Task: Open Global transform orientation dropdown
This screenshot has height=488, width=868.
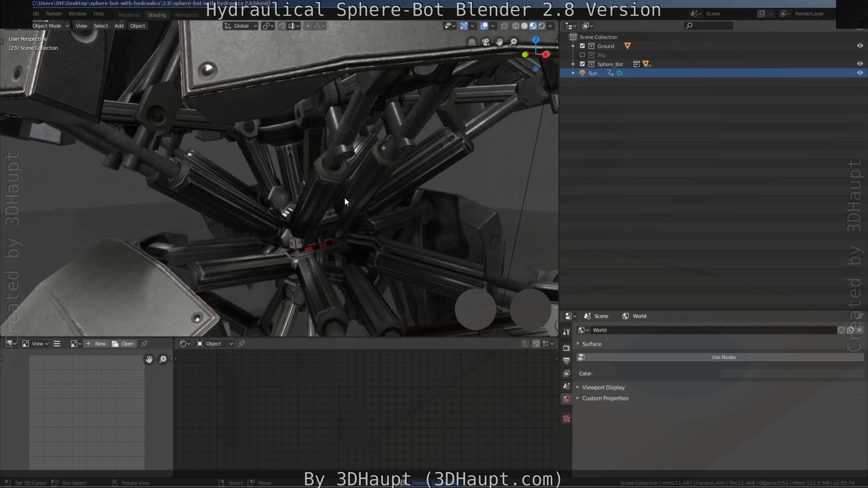Action: coord(241,26)
